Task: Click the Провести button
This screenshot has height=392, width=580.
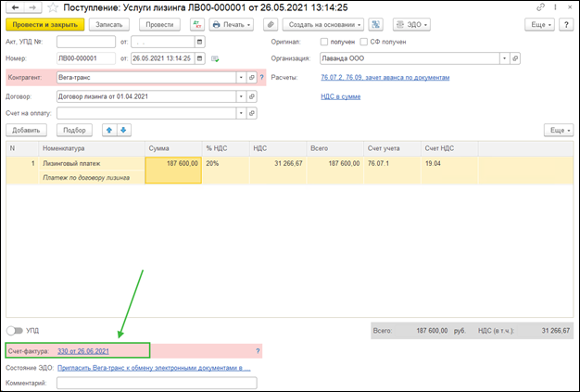Action: pyautogui.click(x=159, y=24)
